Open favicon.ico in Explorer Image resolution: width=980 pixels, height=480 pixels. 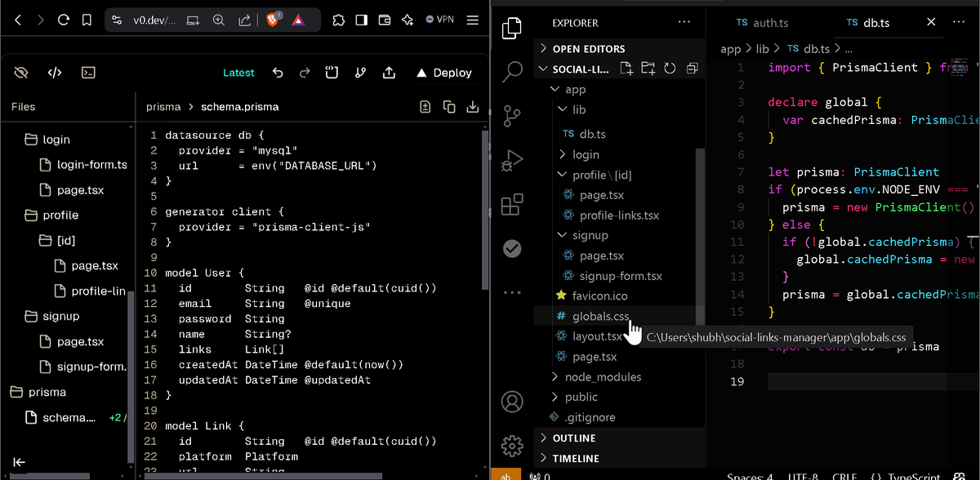coord(599,296)
